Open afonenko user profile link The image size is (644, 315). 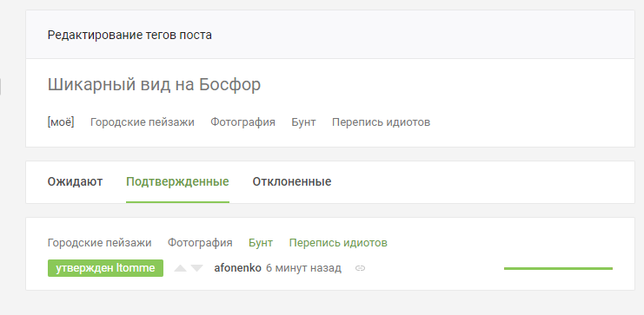coord(237,268)
